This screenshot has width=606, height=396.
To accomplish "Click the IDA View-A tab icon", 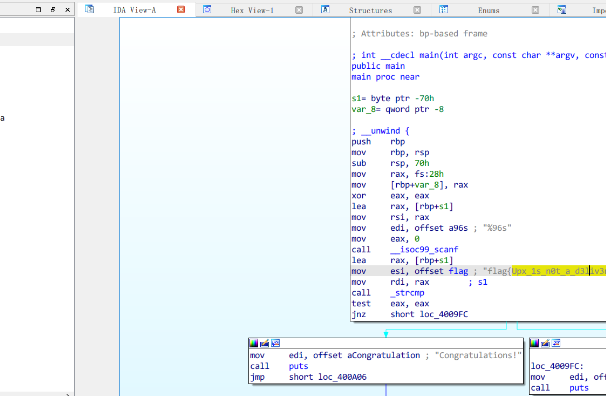I will (89, 9).
